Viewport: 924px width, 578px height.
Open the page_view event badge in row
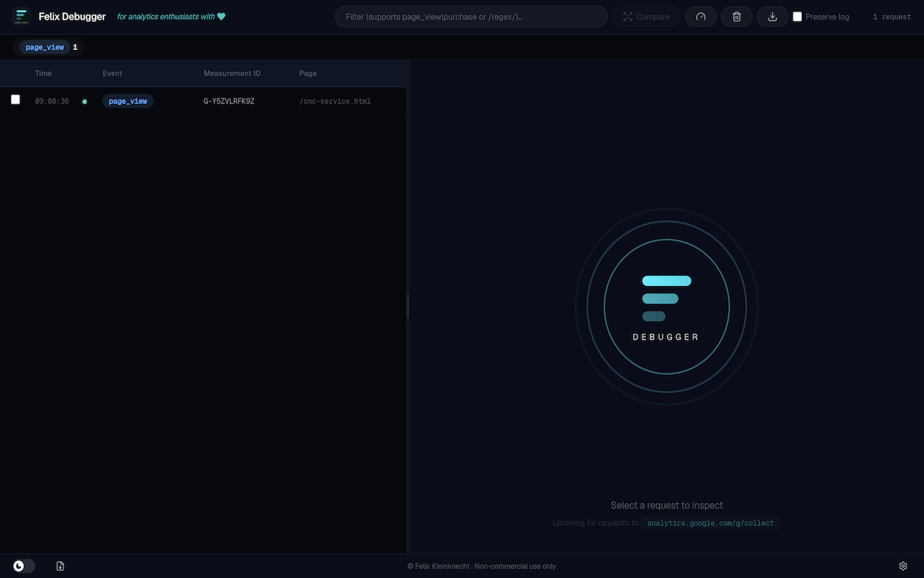128,101
